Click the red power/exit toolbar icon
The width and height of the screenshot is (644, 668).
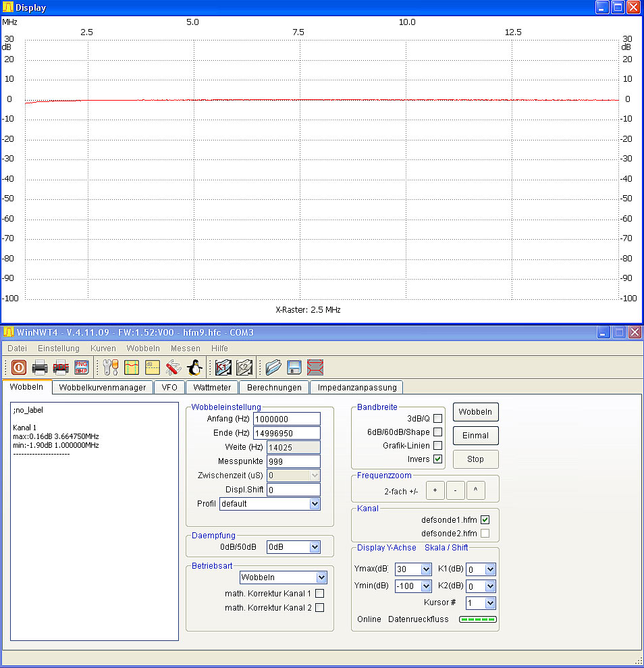[18, 367]
